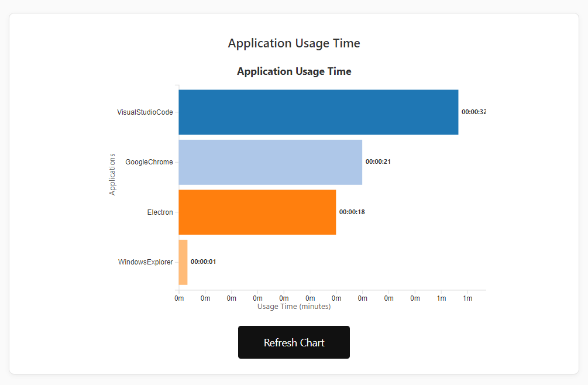Select the Electron axis label
The width and height of the screenshot is (588, 385).
tap(160, 212)
